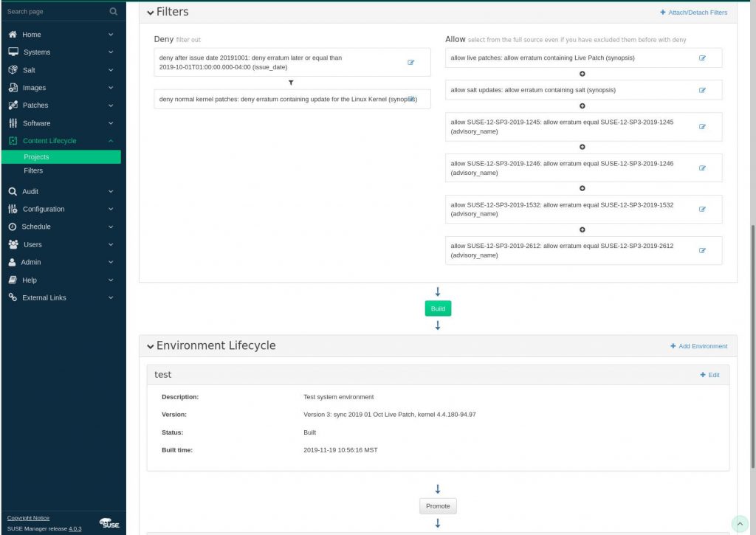Image resolution: width=756 pixels, height=535 pixels.
Task: Open Filters under Content Lifecycle
Action: coord(33,170)
